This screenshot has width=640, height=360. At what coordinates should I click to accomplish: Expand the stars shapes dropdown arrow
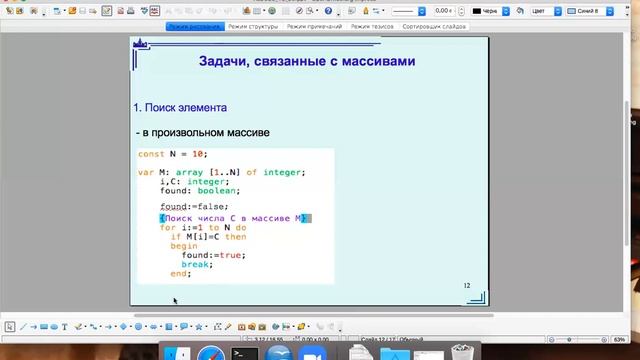[x=206, y=327]
